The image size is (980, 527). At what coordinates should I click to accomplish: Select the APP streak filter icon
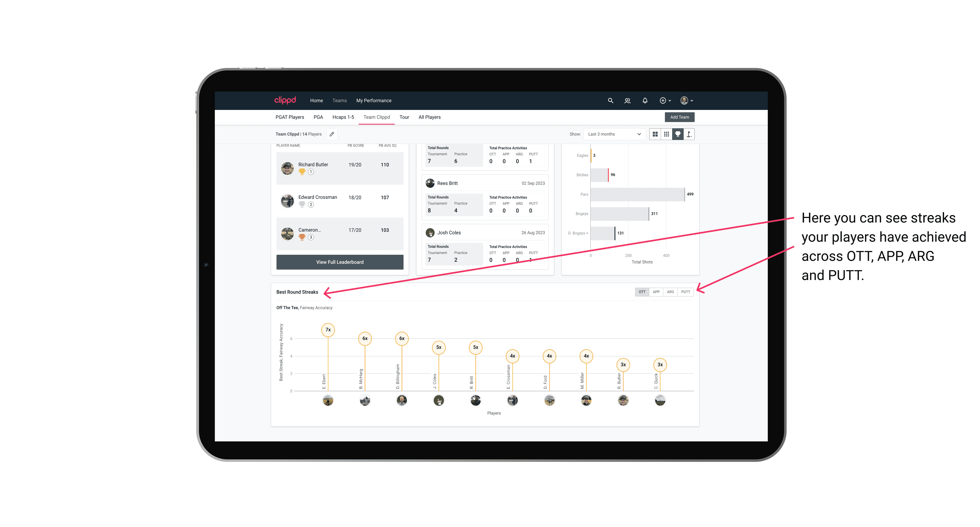tap(656, 291)
